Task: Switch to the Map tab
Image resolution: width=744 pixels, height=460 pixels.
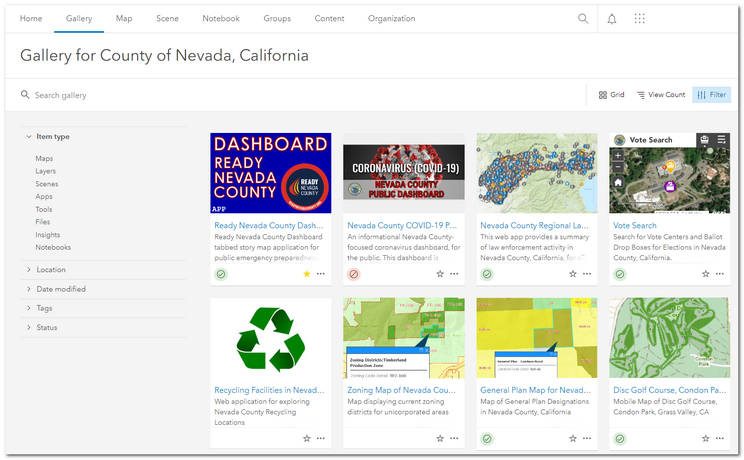Action: click(x=124, y=19)
